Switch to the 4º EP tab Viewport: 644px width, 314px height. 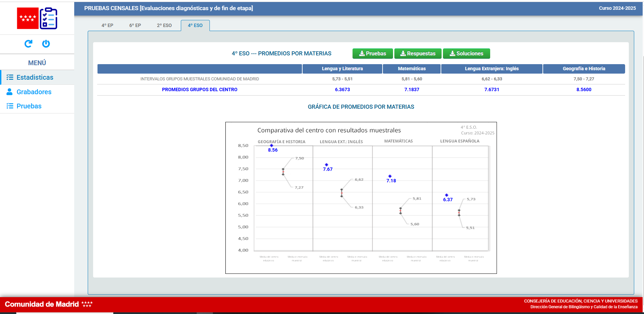click(x=107, y=25)
